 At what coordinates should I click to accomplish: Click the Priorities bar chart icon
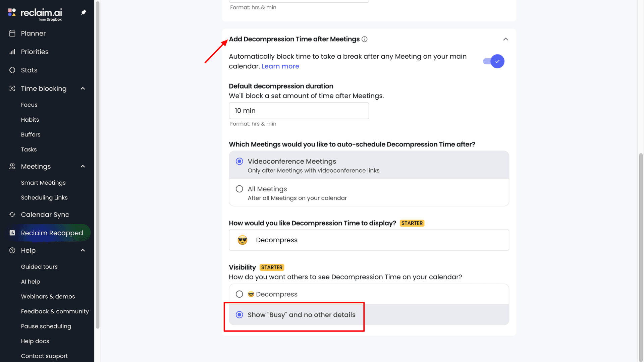tap(12, 52)
